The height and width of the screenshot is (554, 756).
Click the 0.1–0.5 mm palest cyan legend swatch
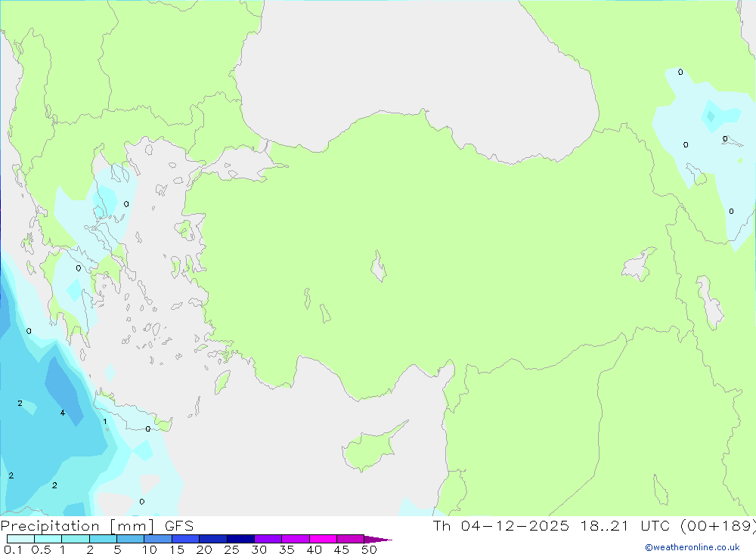pyautogui.click(x=20, y=539)
